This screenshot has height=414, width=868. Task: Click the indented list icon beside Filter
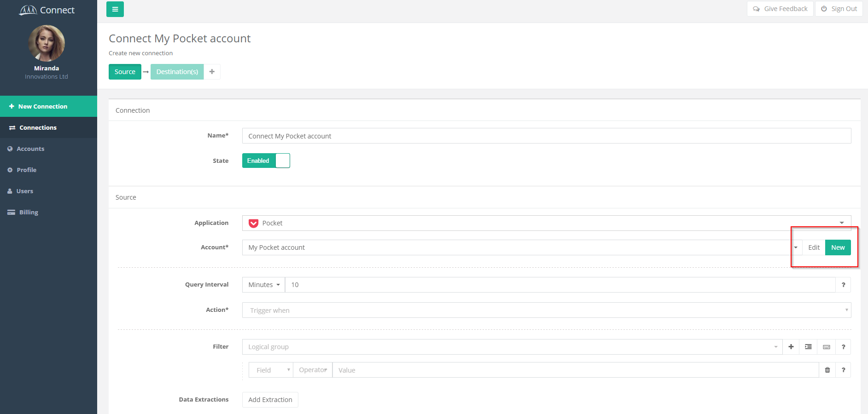click(x=808, y=347)
